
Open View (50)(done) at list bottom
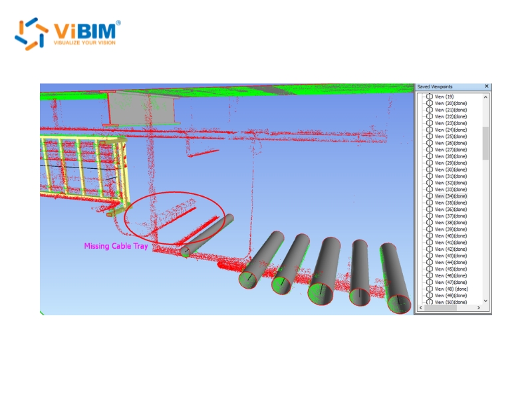[451, 302]
